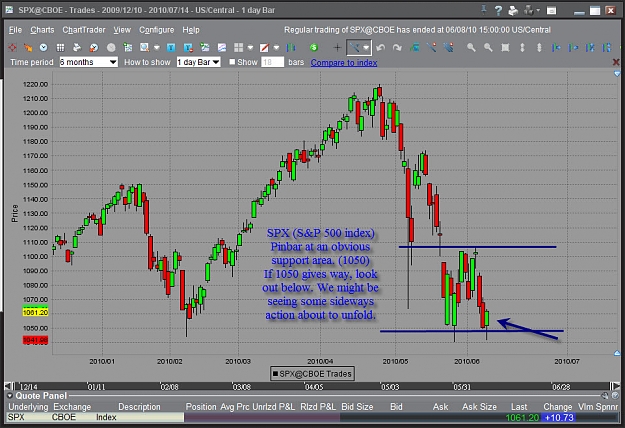Viewport: 625px width, 428px height.
Task: Click the redo arrow icon
Action: [x=397, y=48]
